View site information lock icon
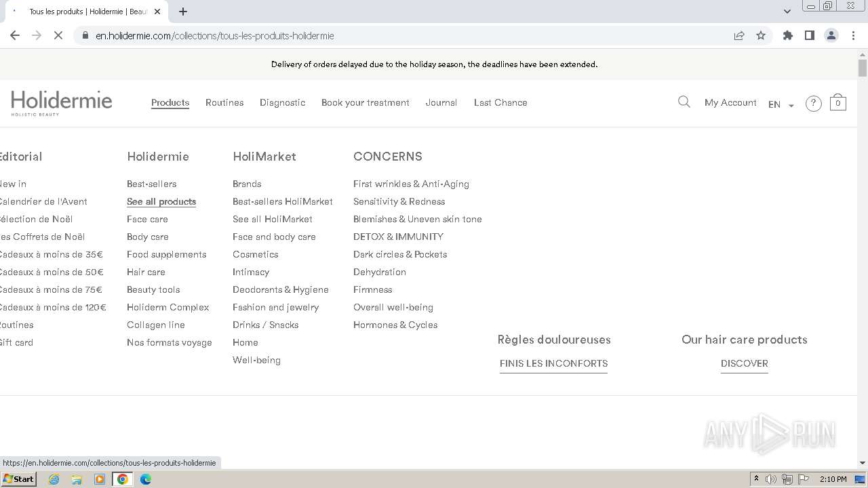Image resolution: width=868 pixels, height=488 pixels. (x=85, y=35)
